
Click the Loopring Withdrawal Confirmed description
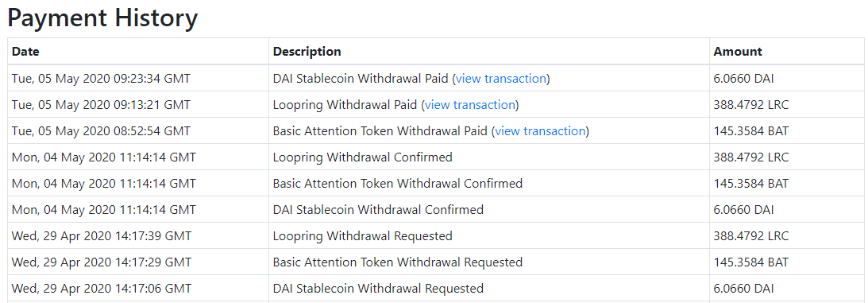[363, 157]
